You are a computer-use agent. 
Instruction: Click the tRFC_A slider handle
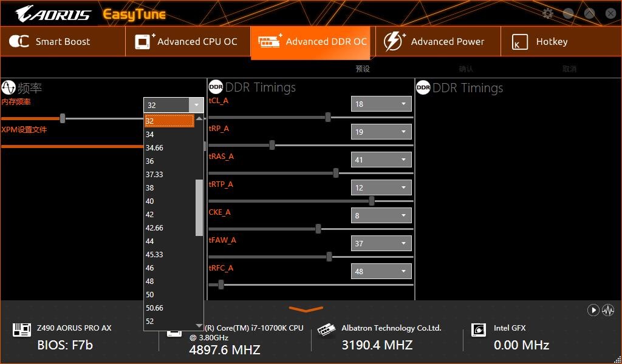(221, 285)
